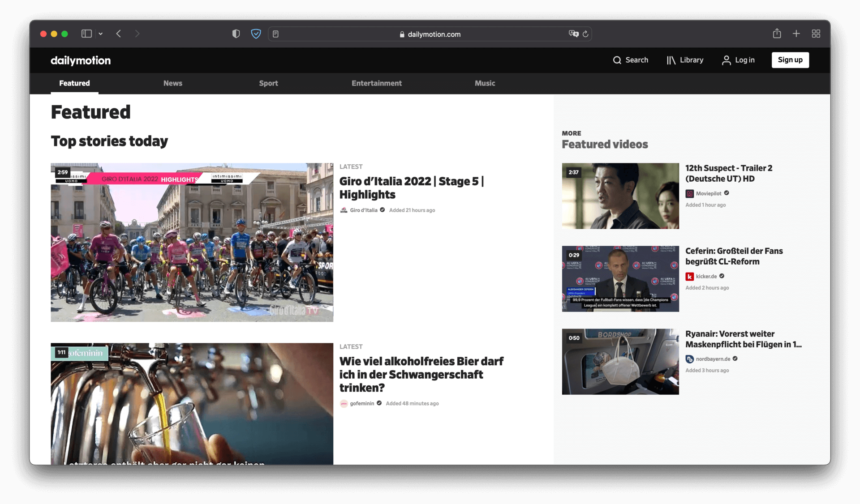Open Wie viel alkoholfreies Bier headline
Image resolution: width=860 pixels, height=504 pixels.
421,374
